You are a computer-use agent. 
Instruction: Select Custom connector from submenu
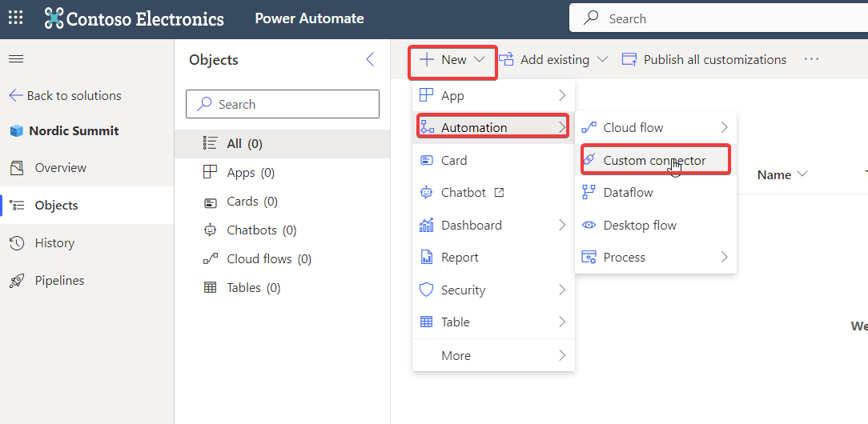coord(654,161)
